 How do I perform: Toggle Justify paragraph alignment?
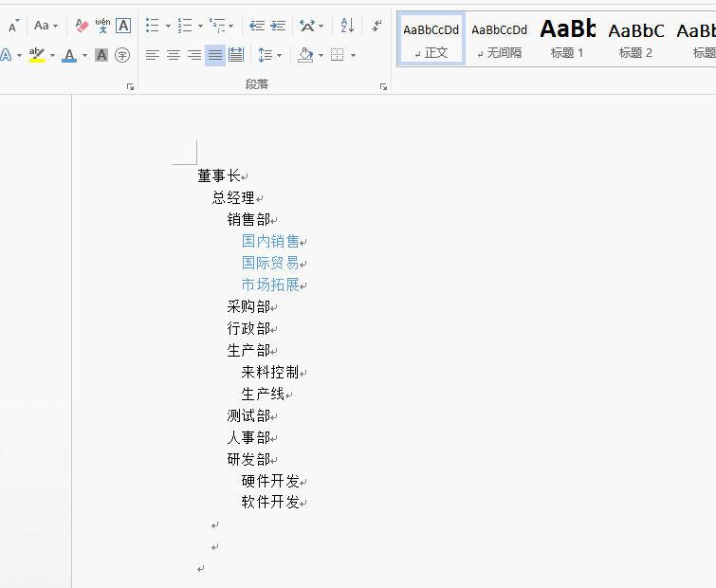tap(215, 55)
